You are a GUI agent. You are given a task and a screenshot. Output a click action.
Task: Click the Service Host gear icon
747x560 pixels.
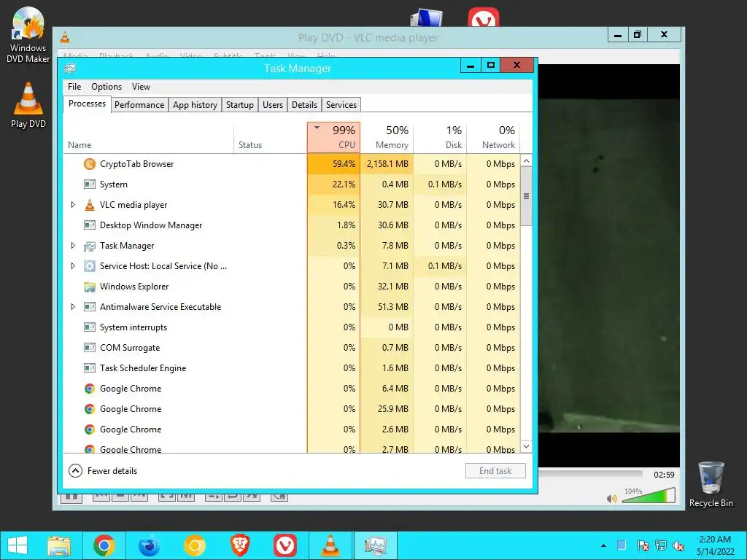90,266
